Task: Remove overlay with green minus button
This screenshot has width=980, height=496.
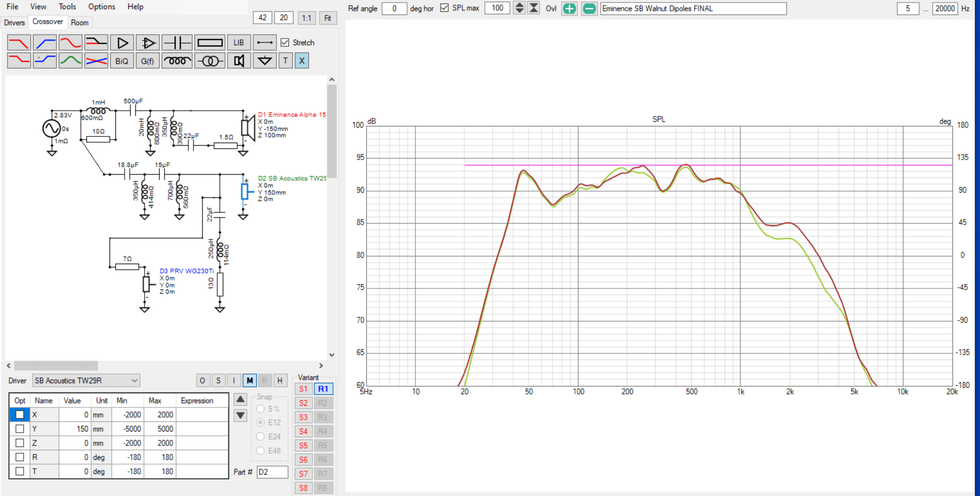Action: pos(589,9)
